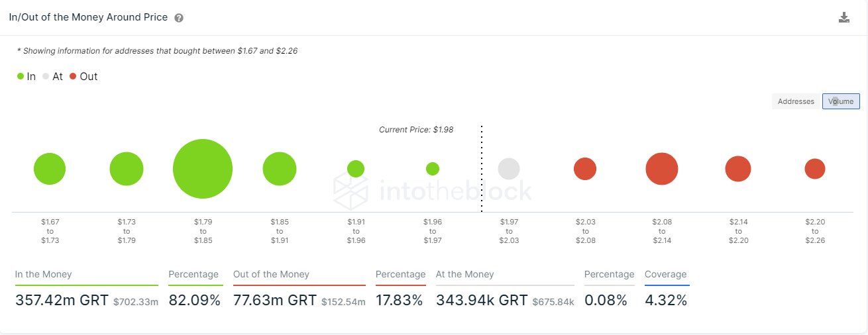Toggle the In legend item
868x335 pixels.
(27, 76)
